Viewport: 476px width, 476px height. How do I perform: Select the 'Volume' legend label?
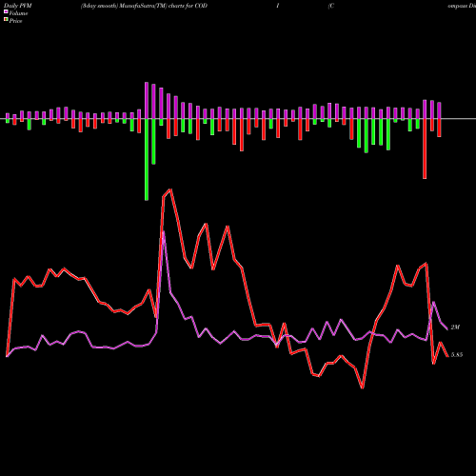click(18, 13)
